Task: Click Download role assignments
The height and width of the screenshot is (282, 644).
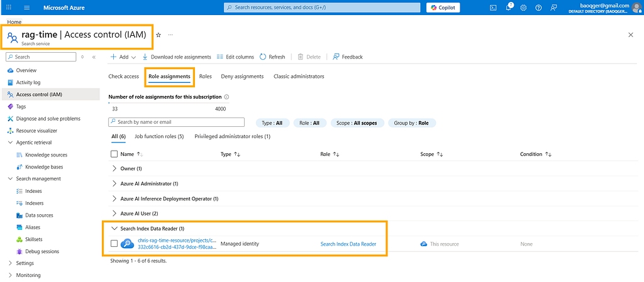Action: tap(177, 57)
